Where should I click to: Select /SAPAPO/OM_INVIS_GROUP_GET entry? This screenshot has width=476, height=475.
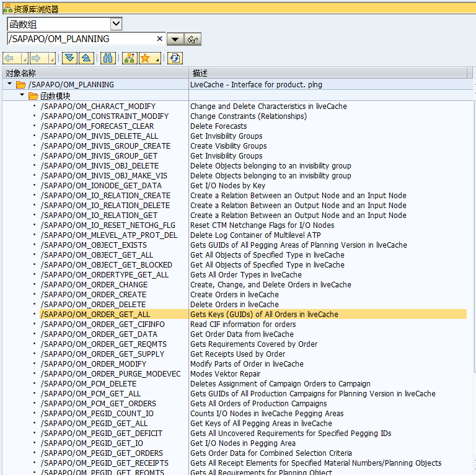coord(99,156)
